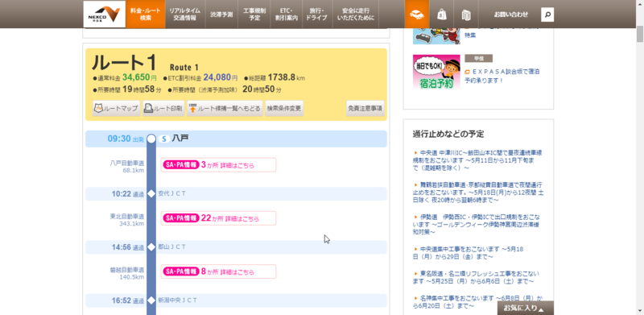Click the ルートマップ button

[x=116, y=109]
